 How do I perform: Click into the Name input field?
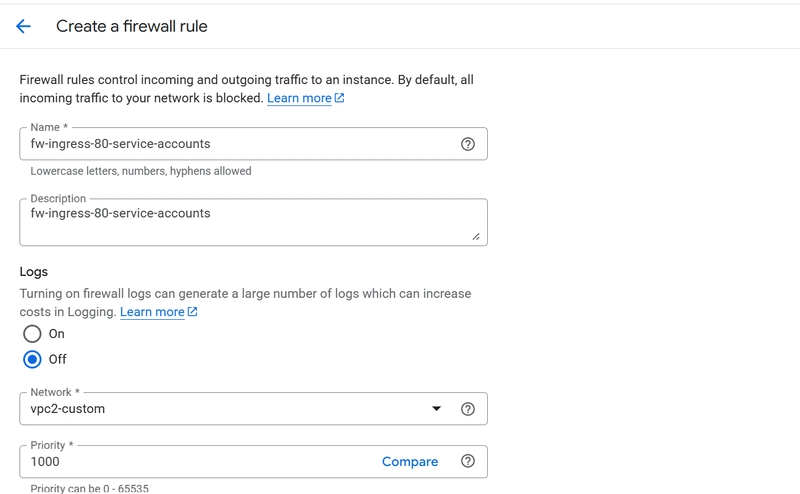[x=240, y=144]
